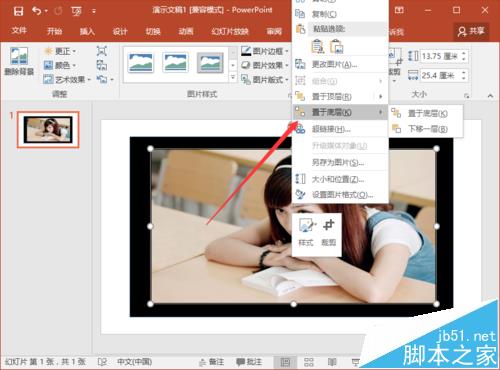Click the 删除背景 remove background icon
Screen dimensions: 500x370
(x=19, y=61)
